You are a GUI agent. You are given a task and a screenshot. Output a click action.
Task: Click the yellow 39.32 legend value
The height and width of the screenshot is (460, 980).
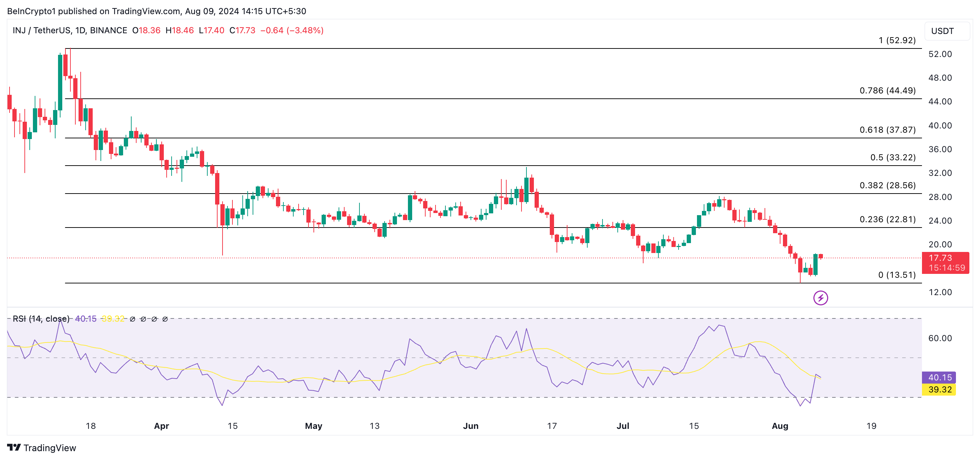click(x=113, y=318)
